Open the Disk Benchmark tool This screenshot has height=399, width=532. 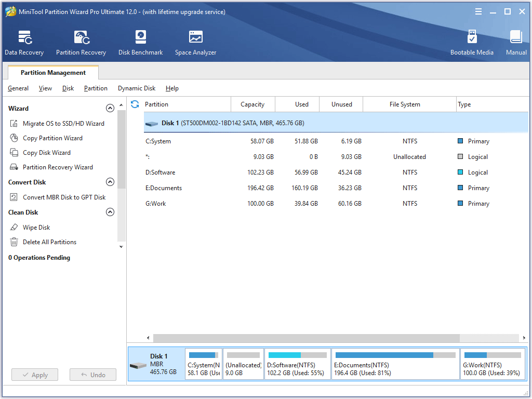[x=140, y=43]
